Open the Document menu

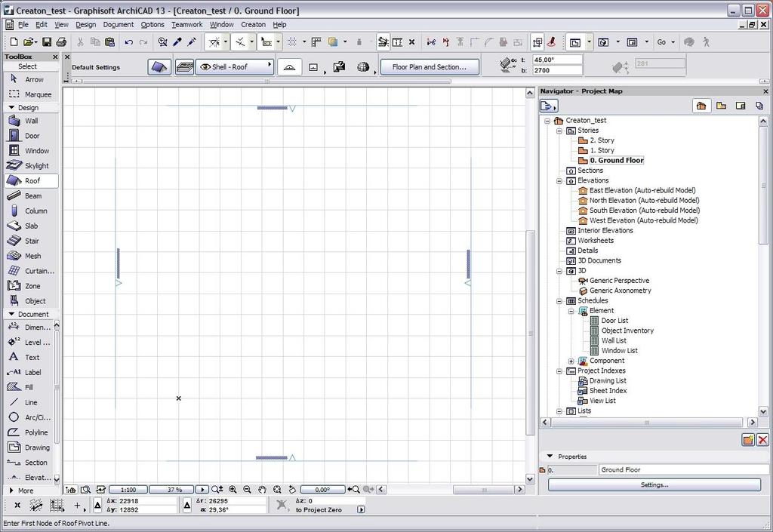pos(119,25)
